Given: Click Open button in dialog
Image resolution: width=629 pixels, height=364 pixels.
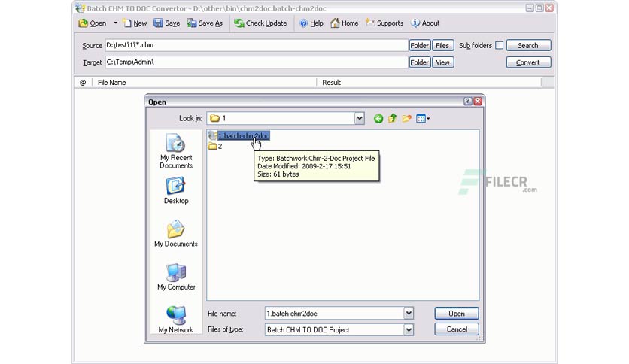Looking at the screenshot, I should [x=457, y=314].
